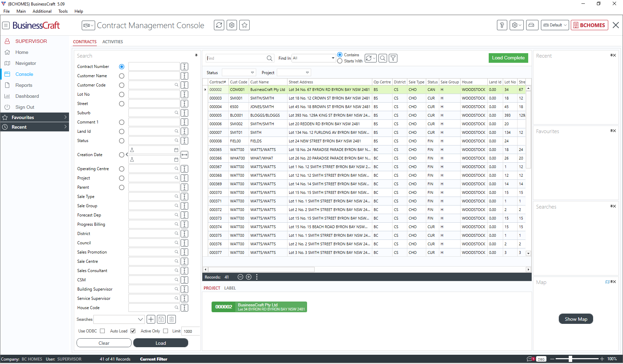
Task: Click the zoom in plus on status bar
Action: [602, 359]
